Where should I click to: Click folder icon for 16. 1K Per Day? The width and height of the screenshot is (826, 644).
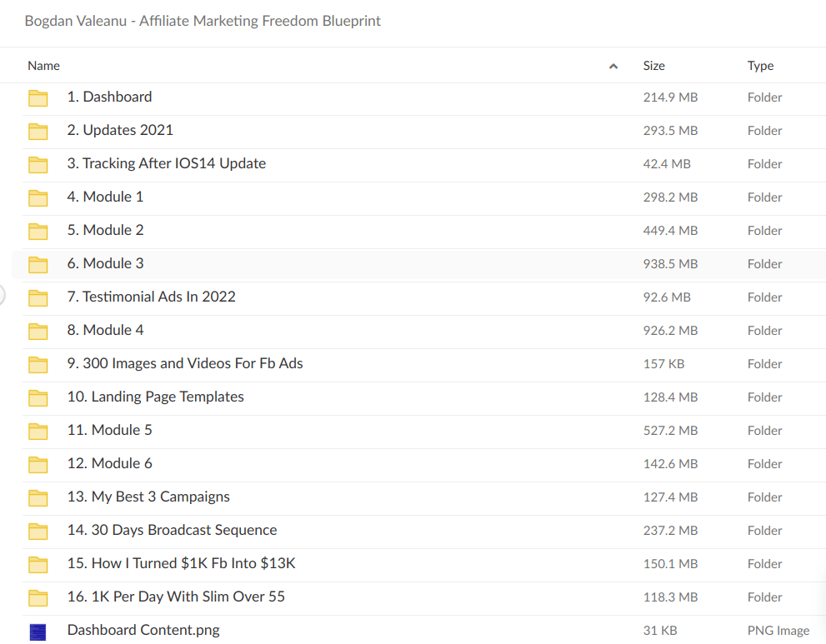[x=38, y=597]
